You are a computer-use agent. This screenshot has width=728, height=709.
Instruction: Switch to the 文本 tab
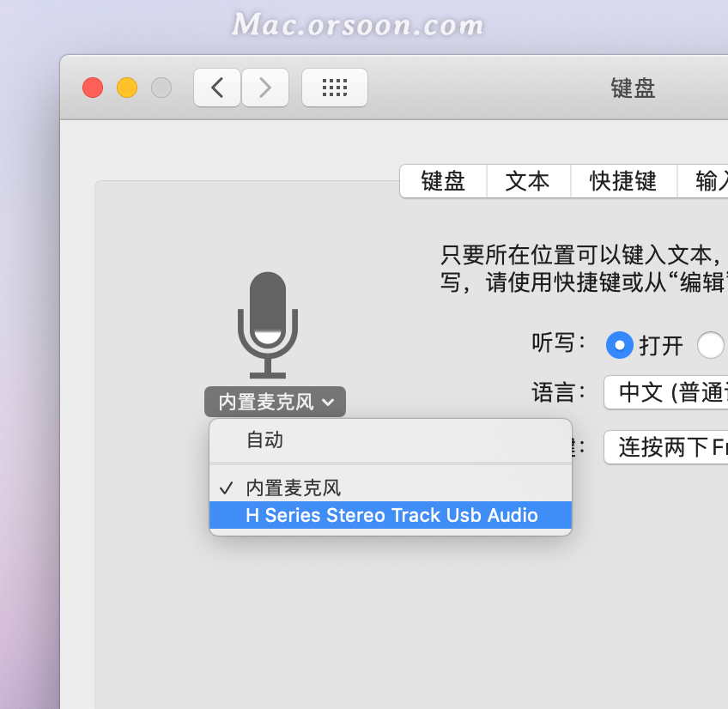[527, 181]
